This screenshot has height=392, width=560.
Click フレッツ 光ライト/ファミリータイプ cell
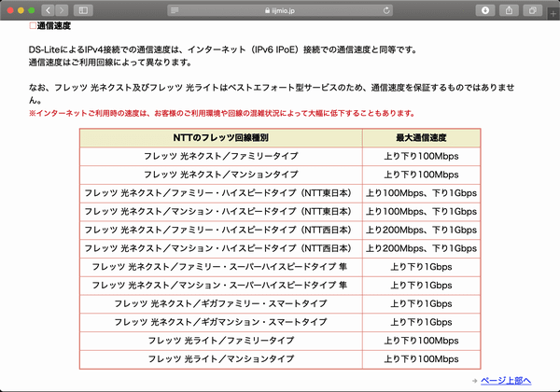click(x=221, y=341)
